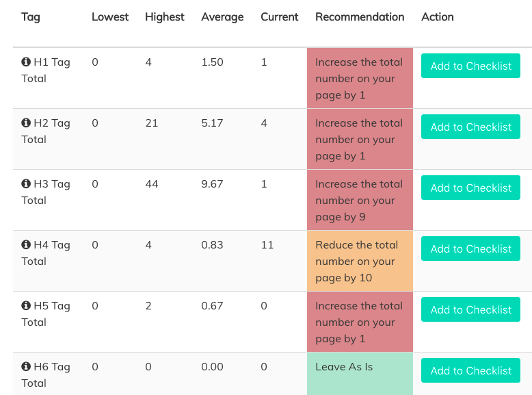Click the orange 'Reduce the total number' recommendation cell

(360, 261)
